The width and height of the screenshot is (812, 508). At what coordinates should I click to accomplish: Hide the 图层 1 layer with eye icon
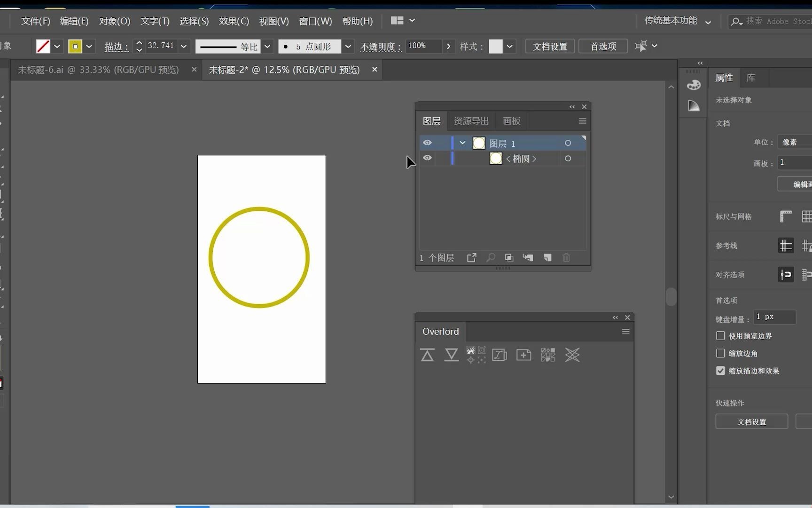coord(427,143)
